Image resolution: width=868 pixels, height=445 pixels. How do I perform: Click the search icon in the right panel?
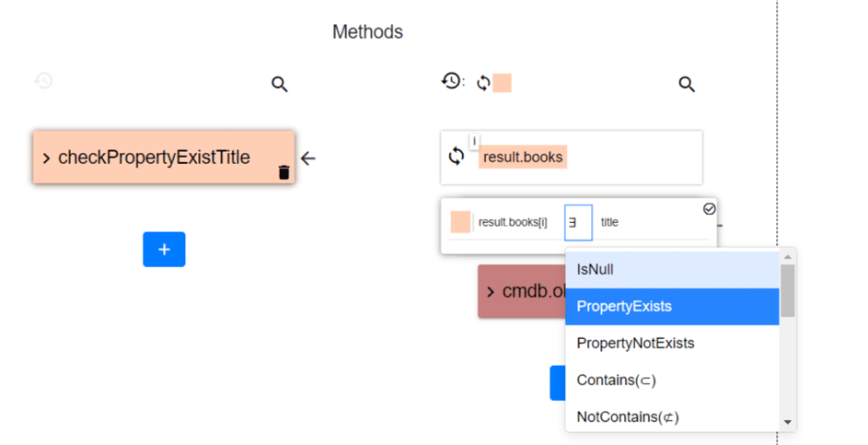(x=687, y=85)
